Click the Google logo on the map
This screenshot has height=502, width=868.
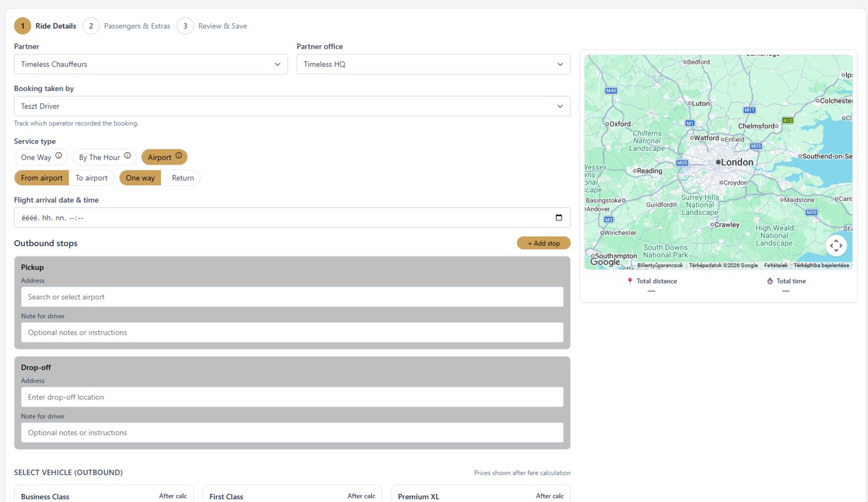pos(605,262)
